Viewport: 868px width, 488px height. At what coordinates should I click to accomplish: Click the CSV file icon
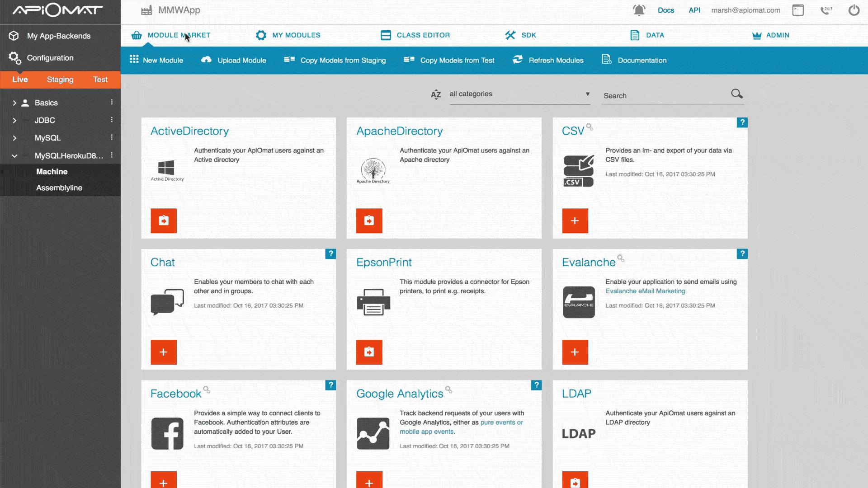(579, 171)
